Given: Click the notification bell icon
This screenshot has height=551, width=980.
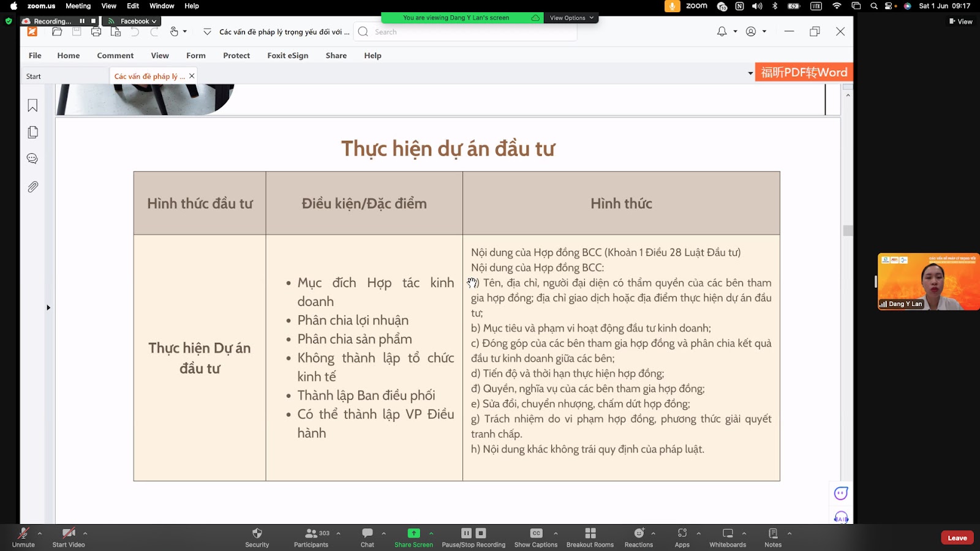Looking at the screenshot, I should [x=722, y=31].
